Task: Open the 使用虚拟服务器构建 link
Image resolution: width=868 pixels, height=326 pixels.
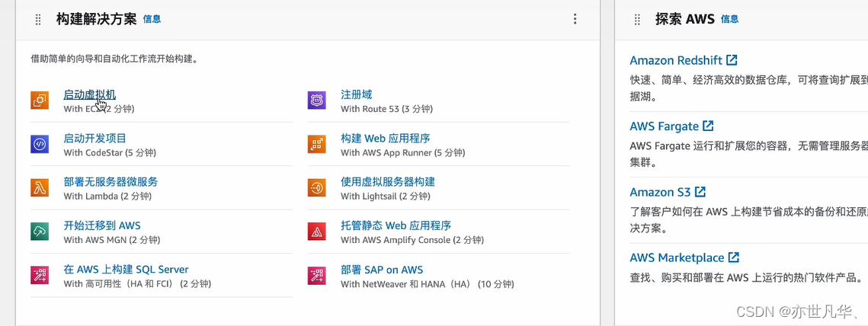Action: (388, 182)
